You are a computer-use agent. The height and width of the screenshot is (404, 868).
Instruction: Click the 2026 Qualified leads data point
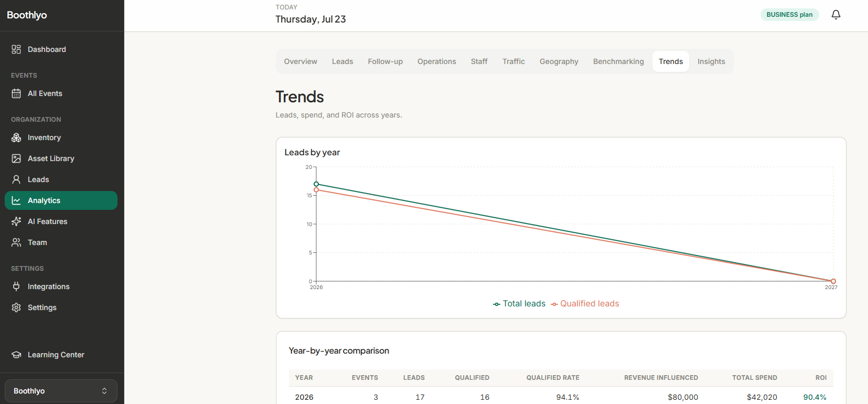316,190
